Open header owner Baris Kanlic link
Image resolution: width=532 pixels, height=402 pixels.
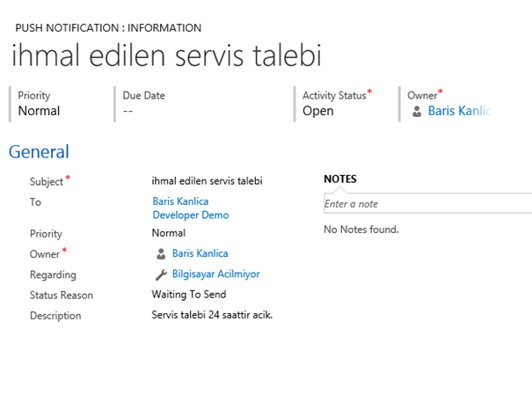pyautogui.click(x=459, y=111)
